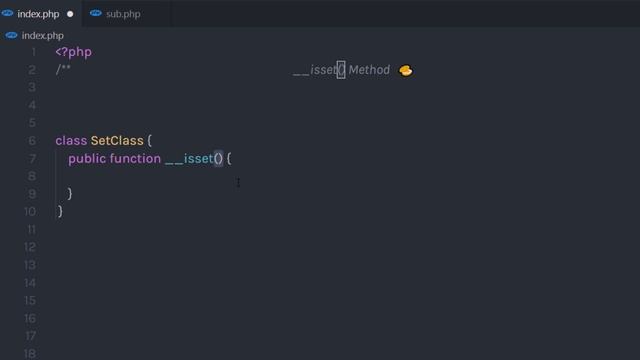The height and width of the screenshot is (360, 640).
Task: Click the 'SetClass' class name
Action: [x=117, y=141]
